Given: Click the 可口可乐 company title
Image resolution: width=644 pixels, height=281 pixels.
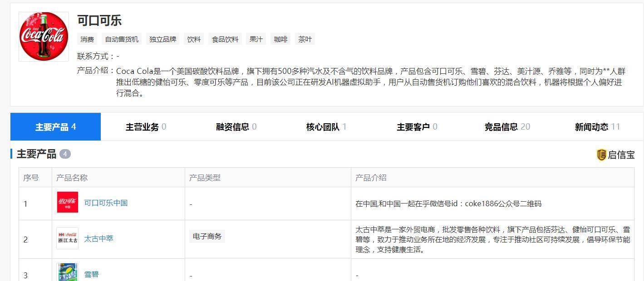Looking at the screenshot, I should click(x=99, y=20).
